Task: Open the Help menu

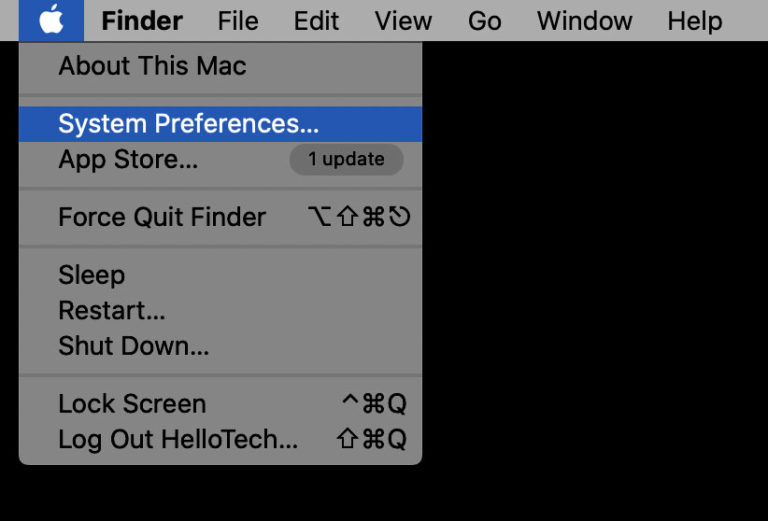Action: (694, 21)
